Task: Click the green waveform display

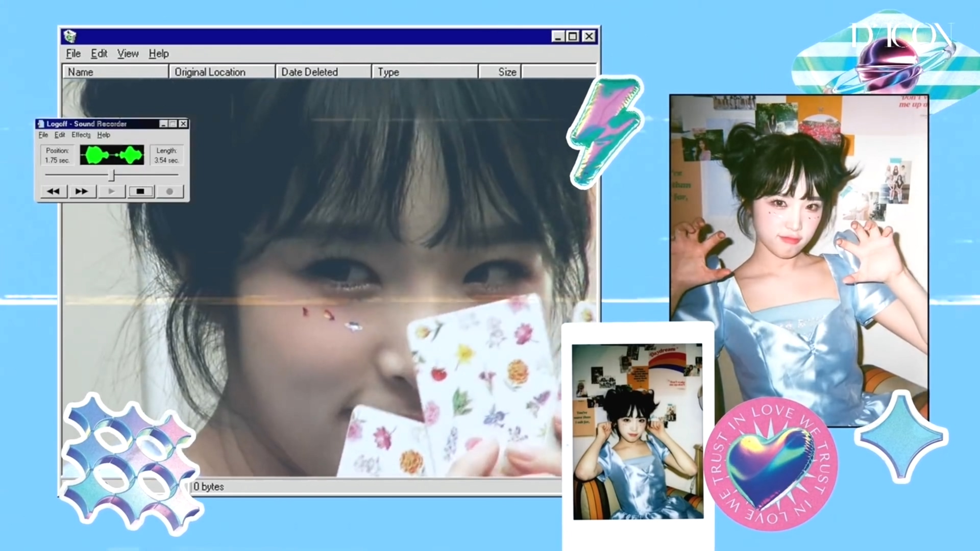Action: [112, 155]
